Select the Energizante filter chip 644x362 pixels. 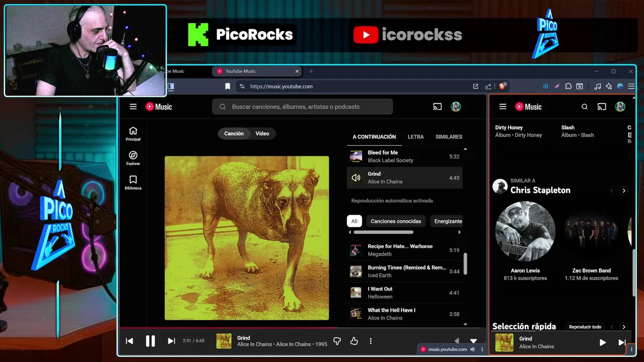(448, 221)
